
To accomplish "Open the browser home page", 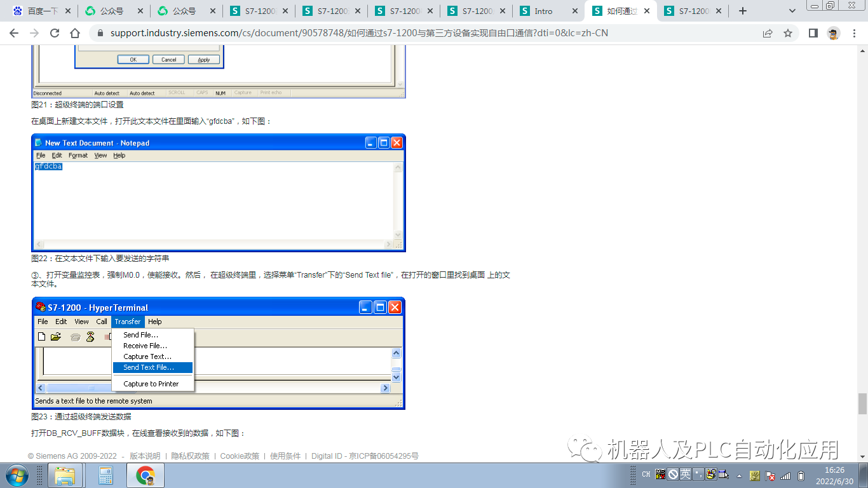I will click(x=75, y=33).
